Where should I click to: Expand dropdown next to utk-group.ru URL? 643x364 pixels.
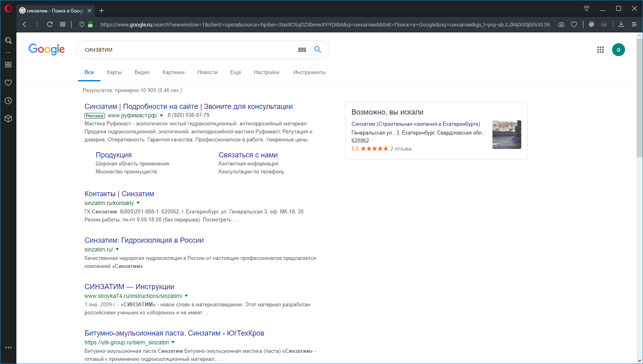(173, 342)
